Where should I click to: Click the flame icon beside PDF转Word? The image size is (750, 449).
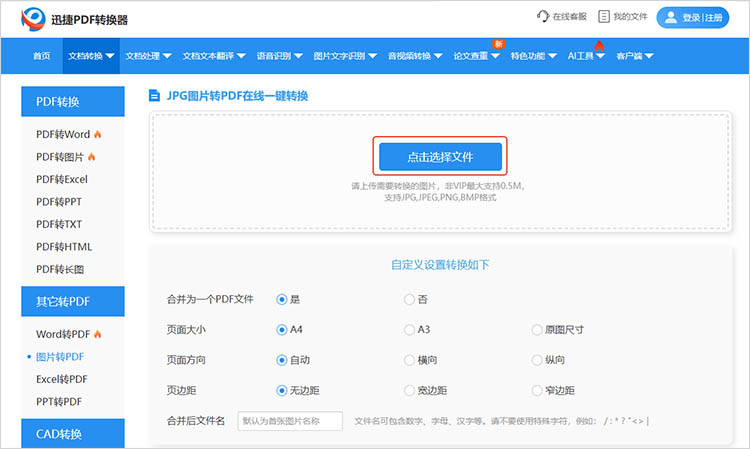98,134
